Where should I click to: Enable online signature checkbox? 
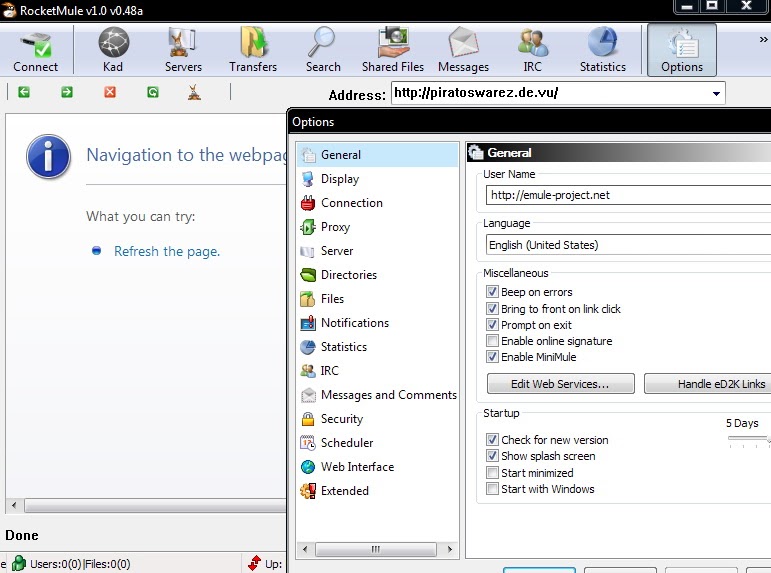click(492, 340)
